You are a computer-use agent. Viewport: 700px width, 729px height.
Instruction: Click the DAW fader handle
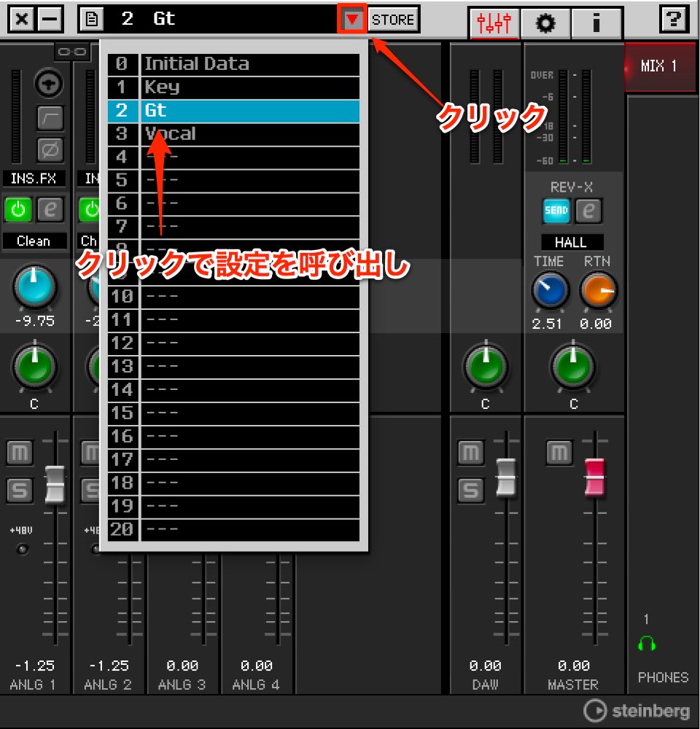[x=505, y=477]
